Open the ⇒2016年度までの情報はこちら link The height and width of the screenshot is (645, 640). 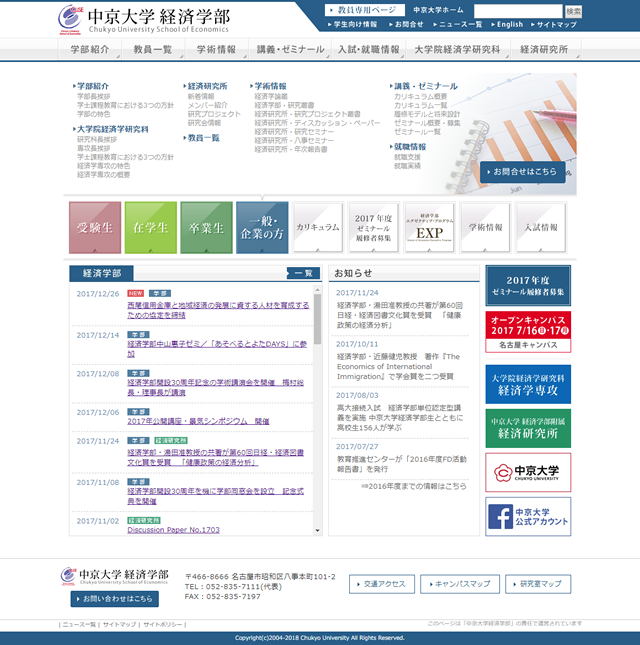(414, 486)
